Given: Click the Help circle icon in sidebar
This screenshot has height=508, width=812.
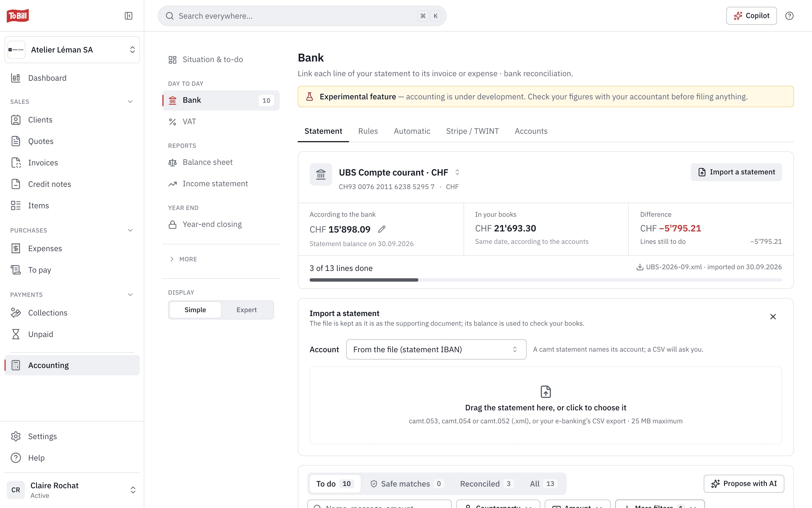Looking at the screenshot, I should click(x=16, y=458).
